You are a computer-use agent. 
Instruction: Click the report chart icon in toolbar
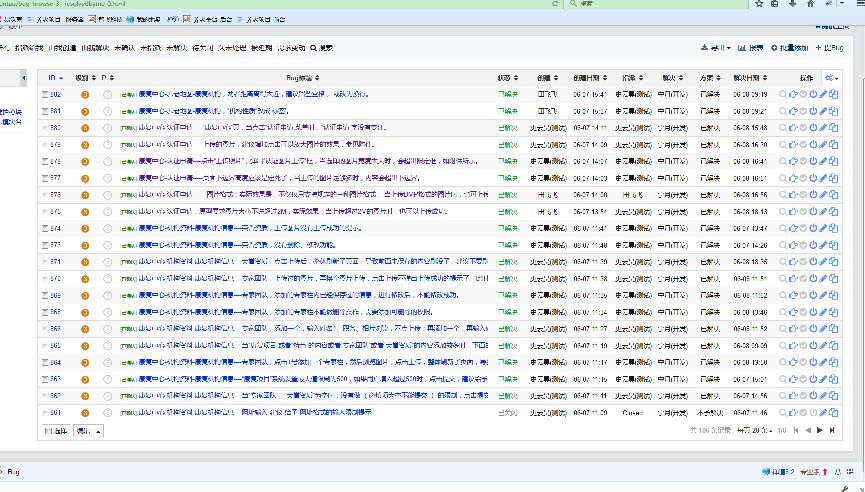coord(751,47)
